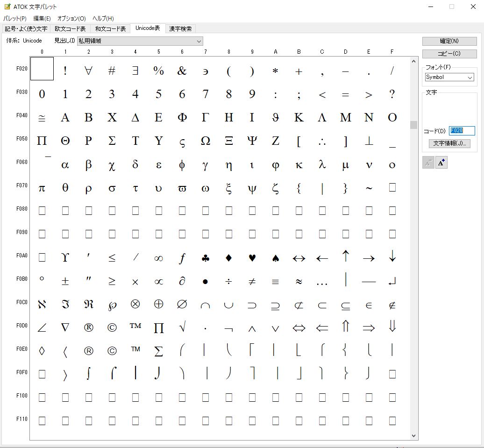484x448 pixels.
Task: Switch to the 漢字検索 tab
Action: 180,28
